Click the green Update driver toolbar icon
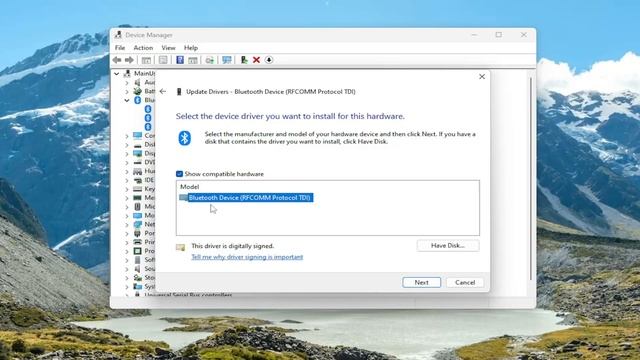The height and width of the screenshot is (360, 640). click(244, 60)
